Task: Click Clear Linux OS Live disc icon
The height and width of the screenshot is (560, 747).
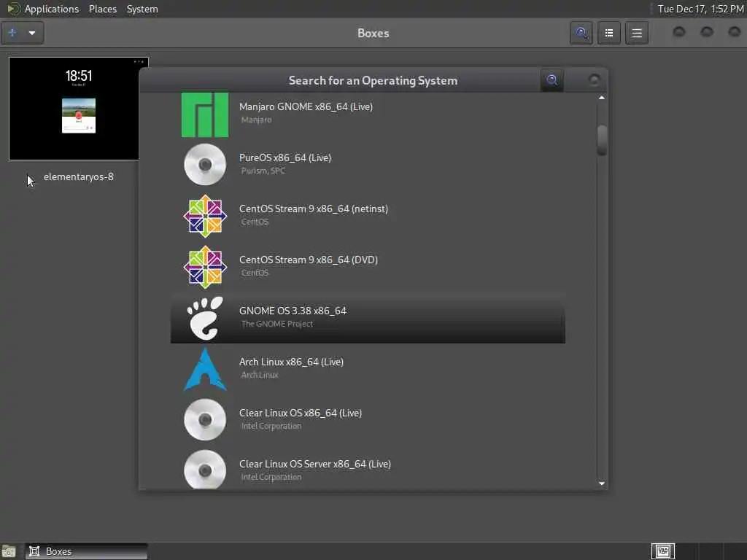Action: click(205, 419)
